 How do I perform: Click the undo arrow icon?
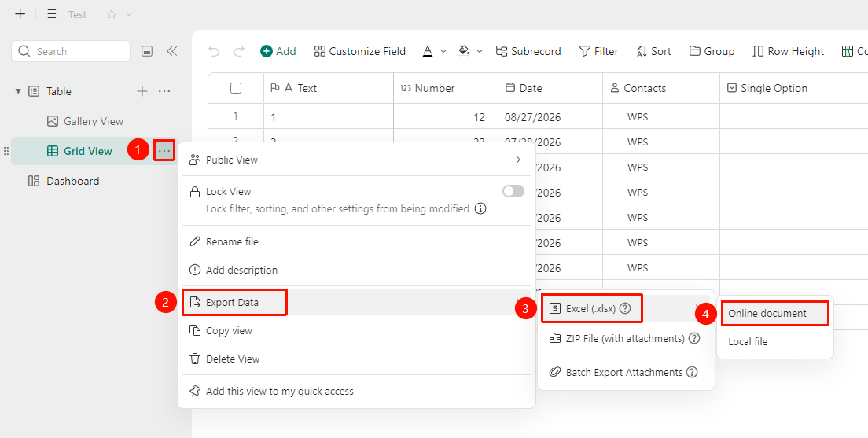(214, 51)
